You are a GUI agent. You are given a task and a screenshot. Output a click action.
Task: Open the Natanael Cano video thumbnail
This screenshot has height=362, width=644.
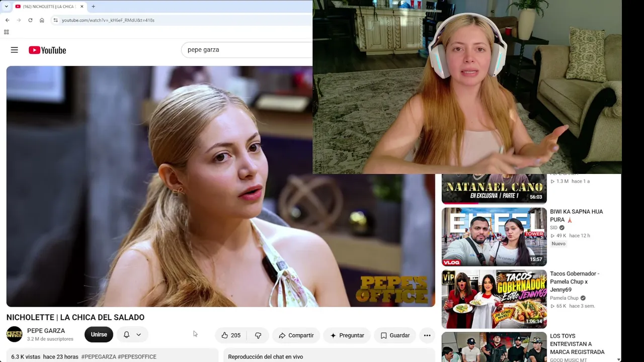[494, 189]
